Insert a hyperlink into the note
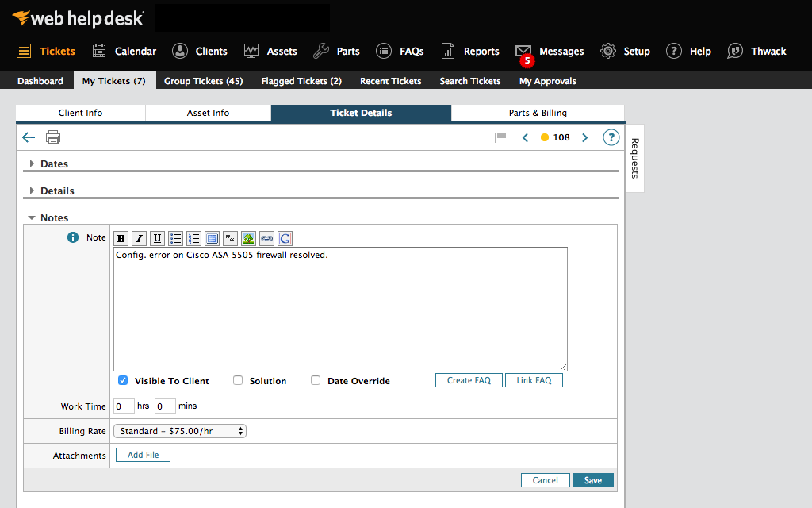 (266, 238)
